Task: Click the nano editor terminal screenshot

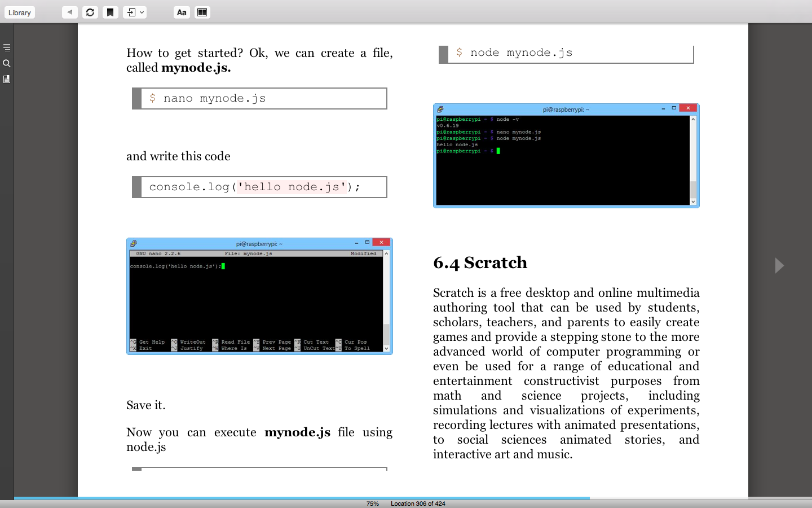Action: pyautogui.click(x=259, y=296)
